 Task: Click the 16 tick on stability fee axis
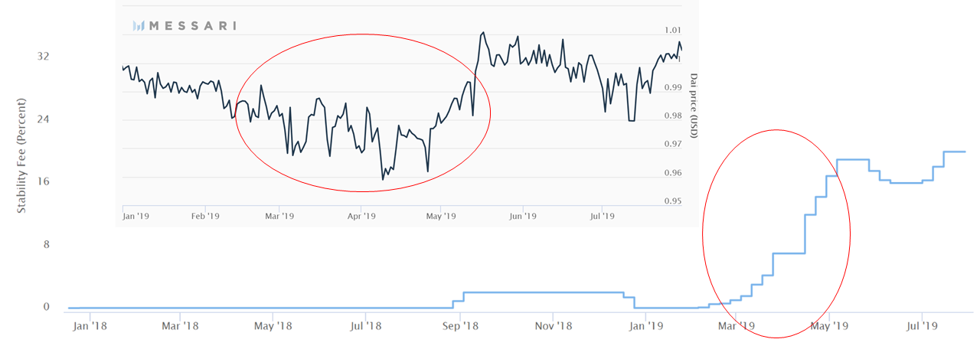(x=43, y=182)
